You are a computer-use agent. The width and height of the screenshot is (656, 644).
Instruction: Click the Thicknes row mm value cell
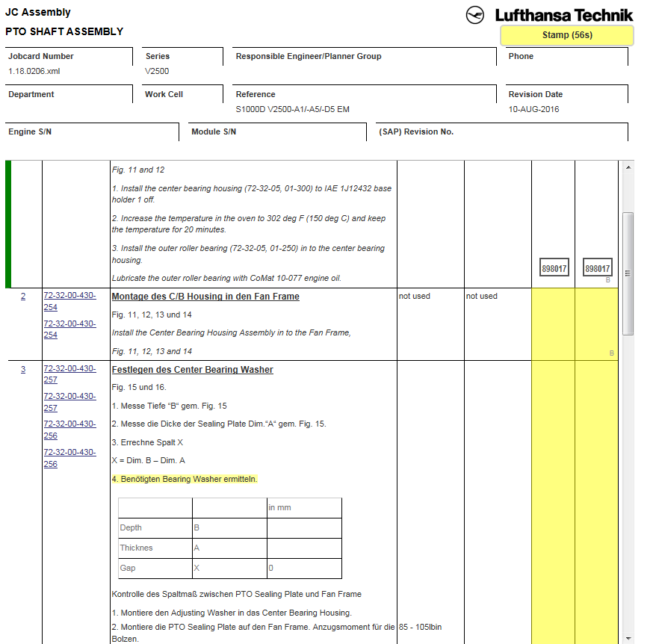303,548
